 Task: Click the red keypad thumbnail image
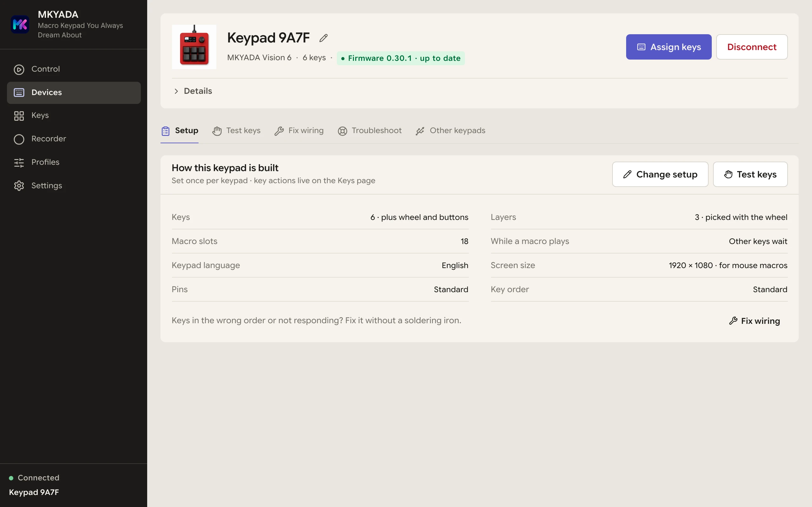194,47
